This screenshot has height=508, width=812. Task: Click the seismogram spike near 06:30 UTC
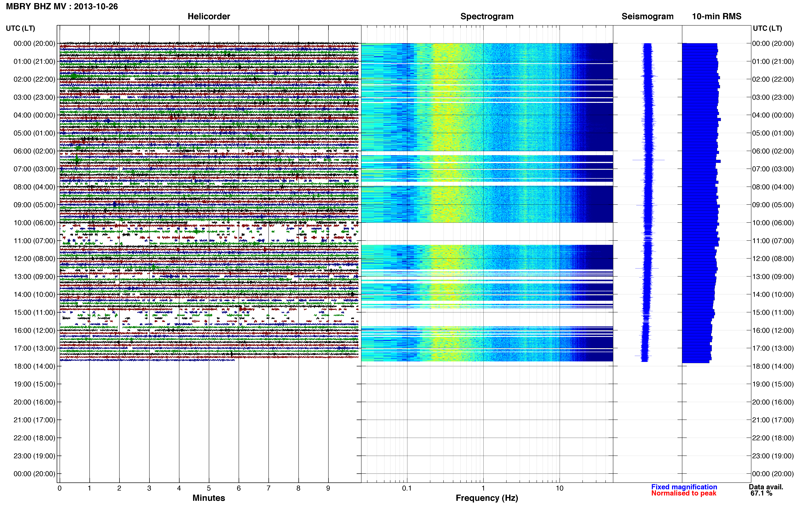pyautogui.click(x=648, y=160)
